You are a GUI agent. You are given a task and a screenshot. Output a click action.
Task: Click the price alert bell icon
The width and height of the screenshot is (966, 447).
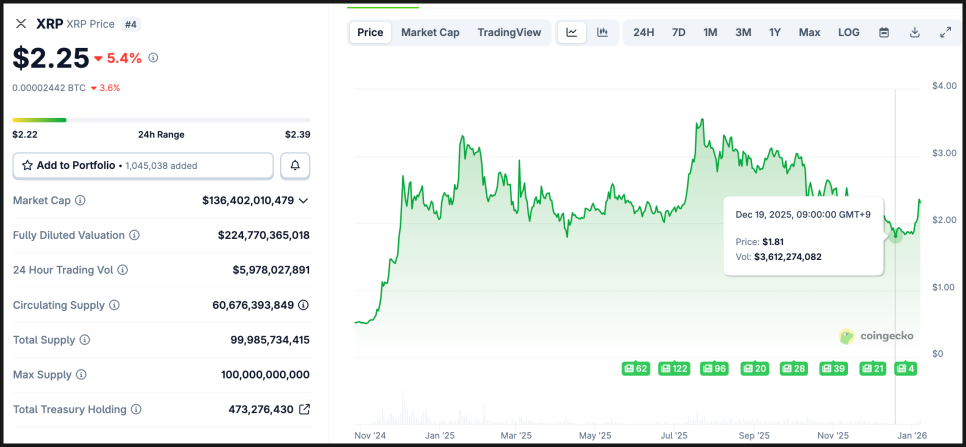295,165
